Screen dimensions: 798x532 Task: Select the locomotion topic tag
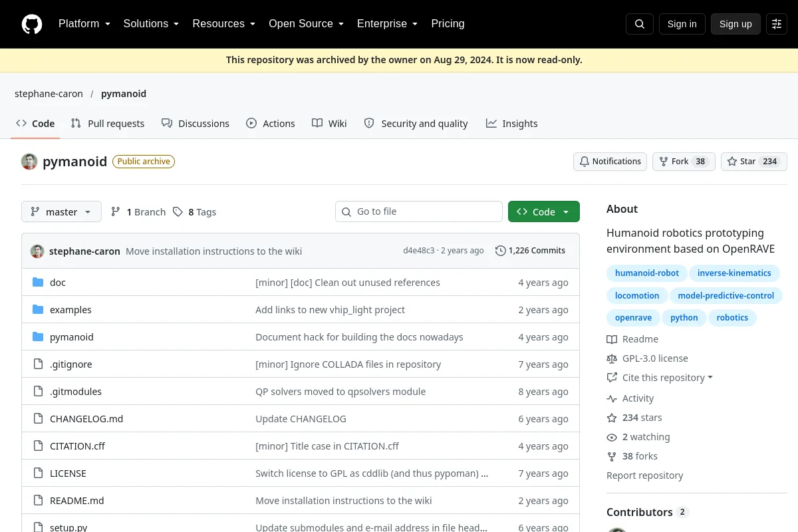pos(637,295)
